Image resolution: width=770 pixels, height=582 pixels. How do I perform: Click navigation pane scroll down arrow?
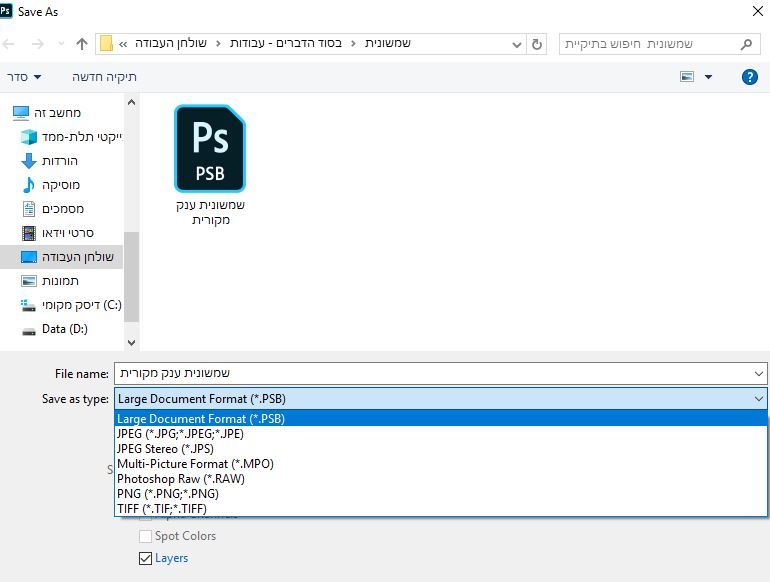coord(131,343)
